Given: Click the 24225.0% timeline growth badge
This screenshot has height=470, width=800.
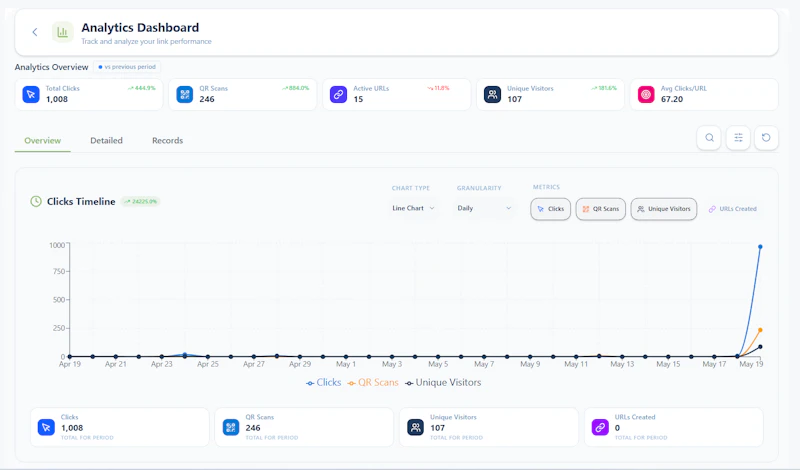Looking at the screenshot, I should tap(140, 202).
